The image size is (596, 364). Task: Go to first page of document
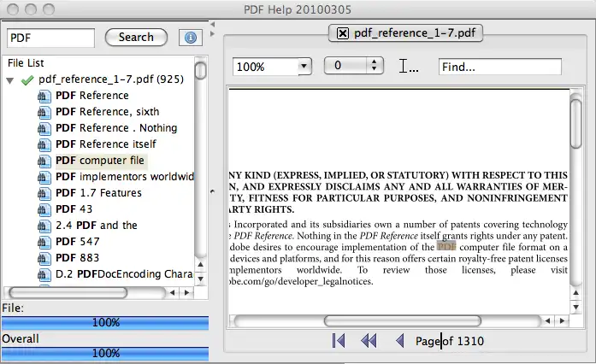339,340
